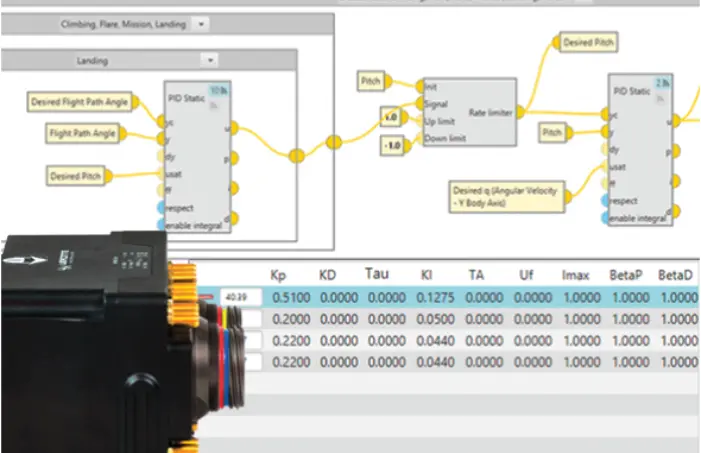Expand the Landing dropdown arrow
This screenshot has width=701, height=453.
tap(208, 60)
